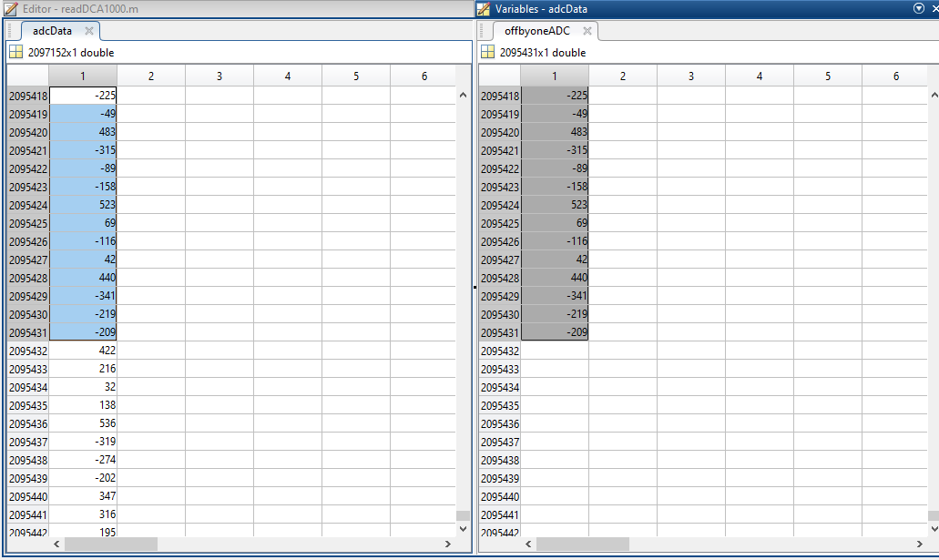Select row 2095432 header in adcData
Screen dimensions: 939x560
click(28, 351)
